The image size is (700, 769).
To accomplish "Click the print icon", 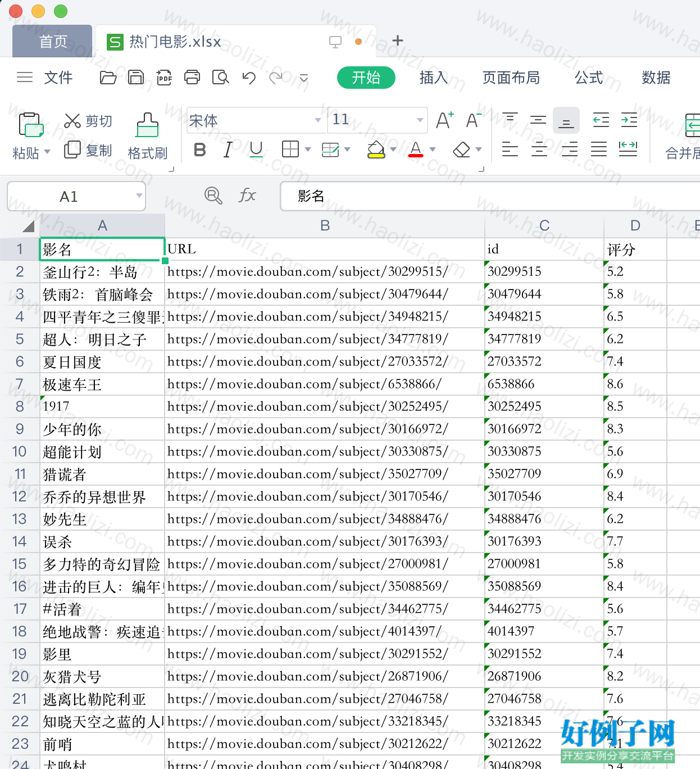I will coord(192,78).
